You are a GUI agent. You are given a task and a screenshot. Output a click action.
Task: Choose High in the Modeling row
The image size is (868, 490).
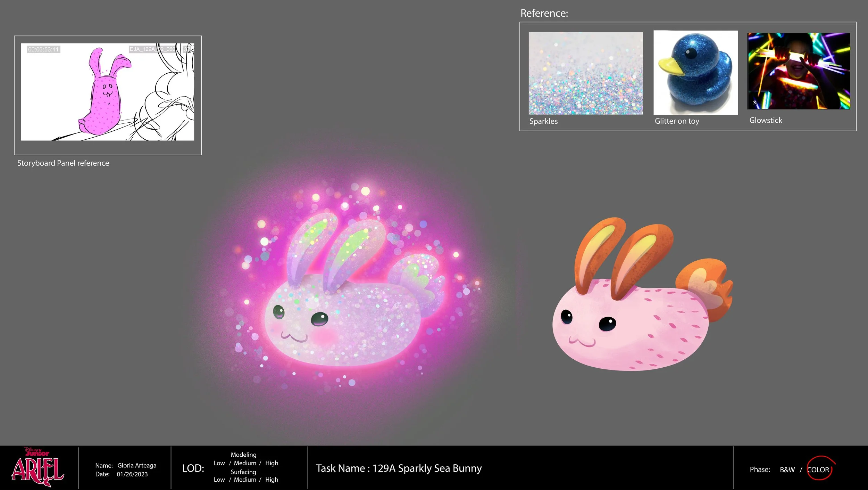point(272,463)
